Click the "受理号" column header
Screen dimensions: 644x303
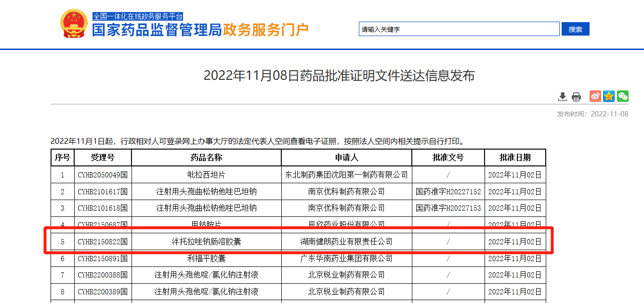pyautogui.click(x=103, y=157)
